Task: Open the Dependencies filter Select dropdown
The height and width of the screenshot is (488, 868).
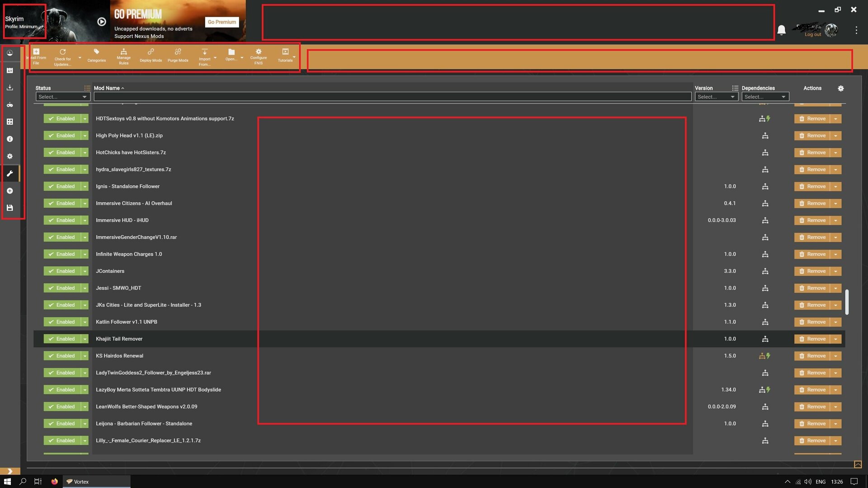Action: [765, 97]
